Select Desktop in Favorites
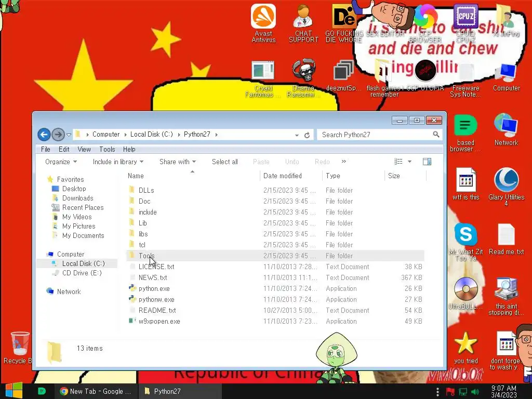 coord(74,189)
